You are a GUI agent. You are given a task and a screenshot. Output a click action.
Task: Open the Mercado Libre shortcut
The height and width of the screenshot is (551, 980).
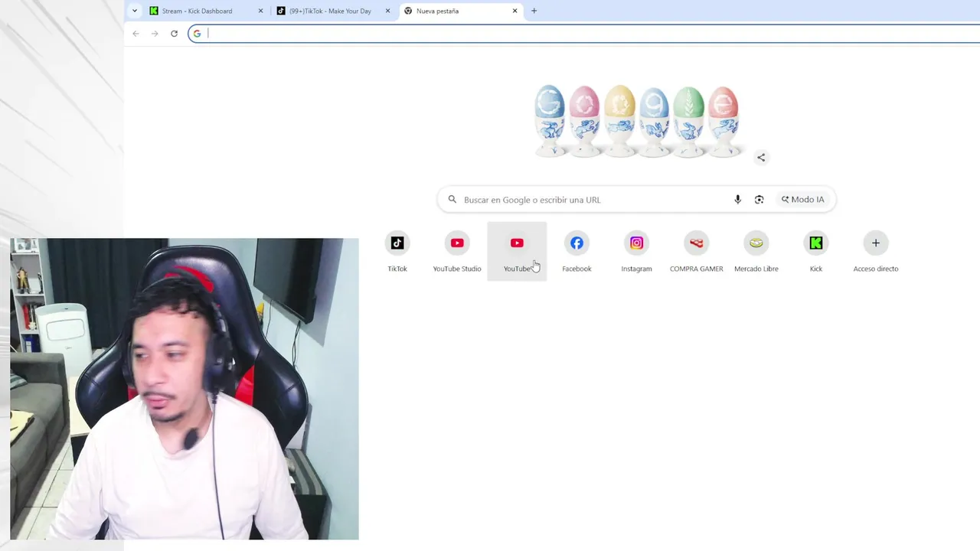(x=756, y=251)
